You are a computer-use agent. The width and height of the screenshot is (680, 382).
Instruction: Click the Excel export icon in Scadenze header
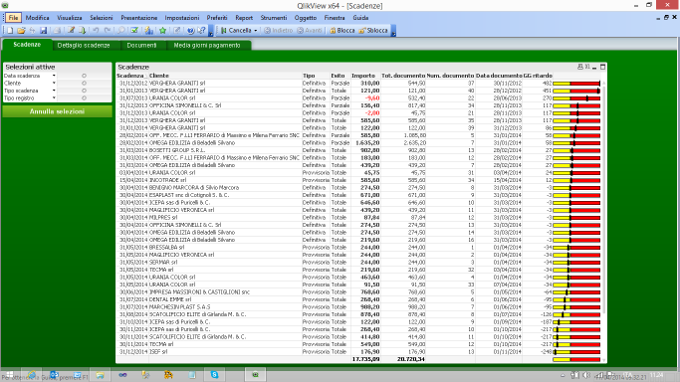[x=587, y=67]
